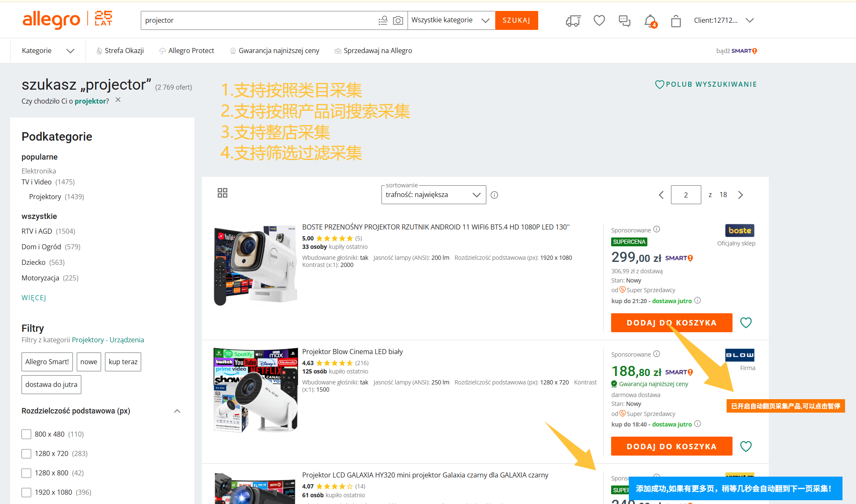Viewport: 856px width, 504px height.
Task: Click the search-by-list icon in search box
Action: (383, 20)
